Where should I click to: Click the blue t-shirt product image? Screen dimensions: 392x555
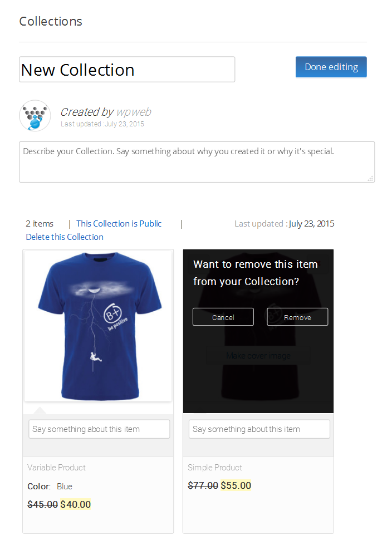click(98, 326)
